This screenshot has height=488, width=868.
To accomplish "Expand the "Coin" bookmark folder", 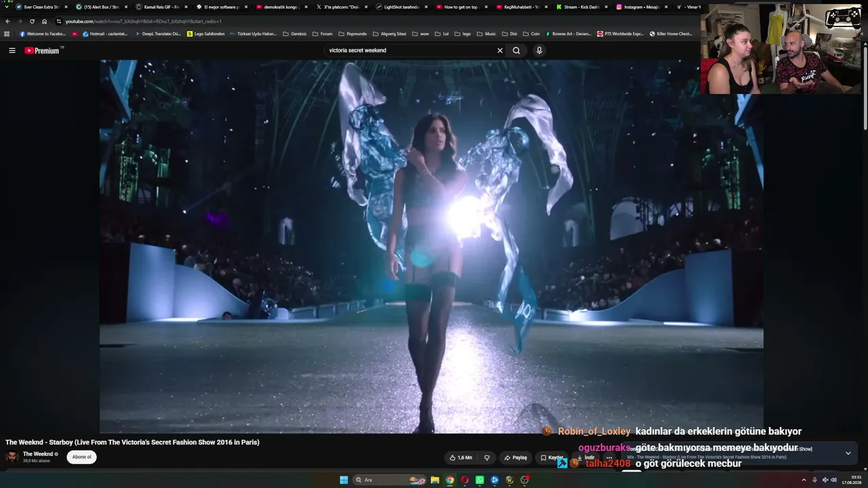I will click(x=531, y=34).
